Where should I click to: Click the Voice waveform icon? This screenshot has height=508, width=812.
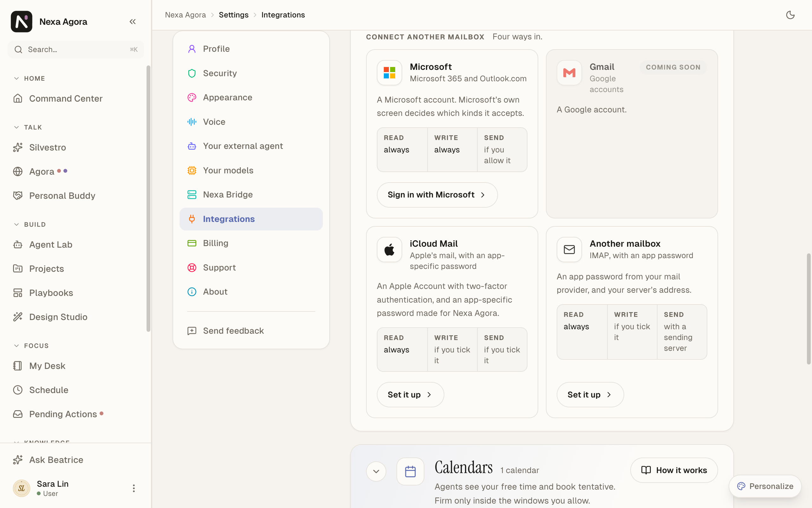tap(192, 122)
